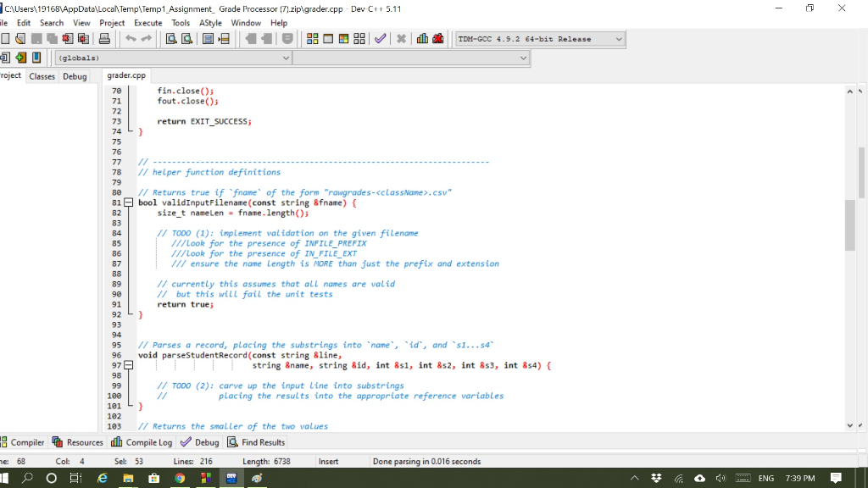Click the Goto Line toolbar icon
The width and height of the screenshot is (868, 488).
click(x=224, y=39)
